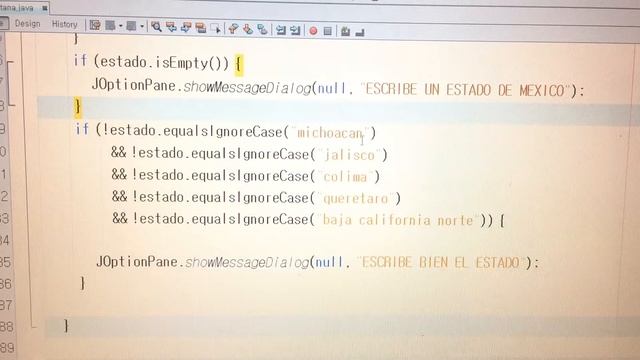
Task: Start macro recording with red circle icon
Action: pyautogui.click(x=313, y=31)
